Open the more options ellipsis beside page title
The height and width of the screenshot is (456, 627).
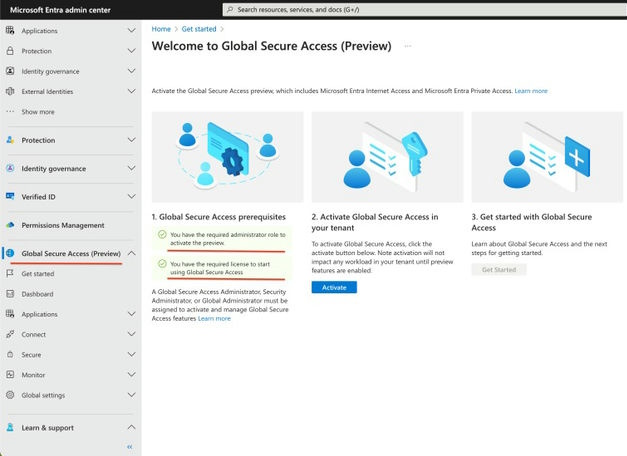(x=407, y=46)
